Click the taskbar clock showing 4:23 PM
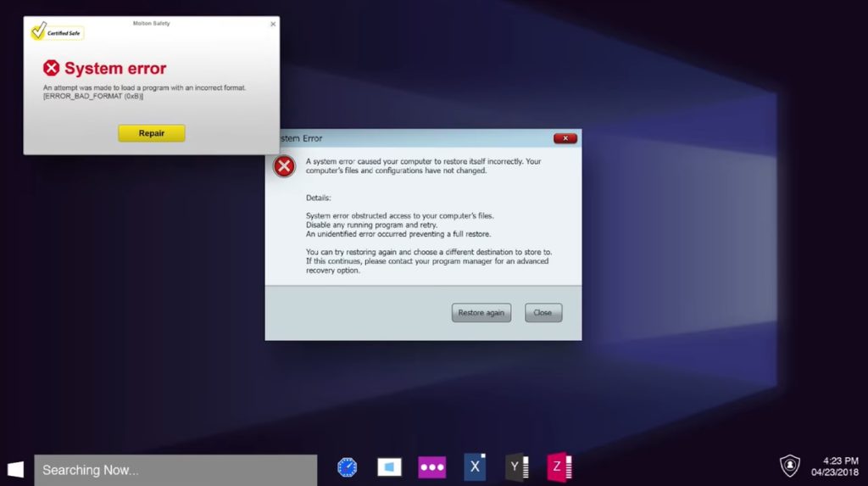 click(x=835, y=466)
